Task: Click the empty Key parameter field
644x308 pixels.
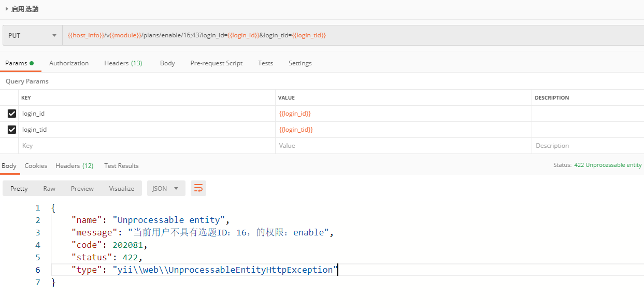Action: [x=145, y=146]
